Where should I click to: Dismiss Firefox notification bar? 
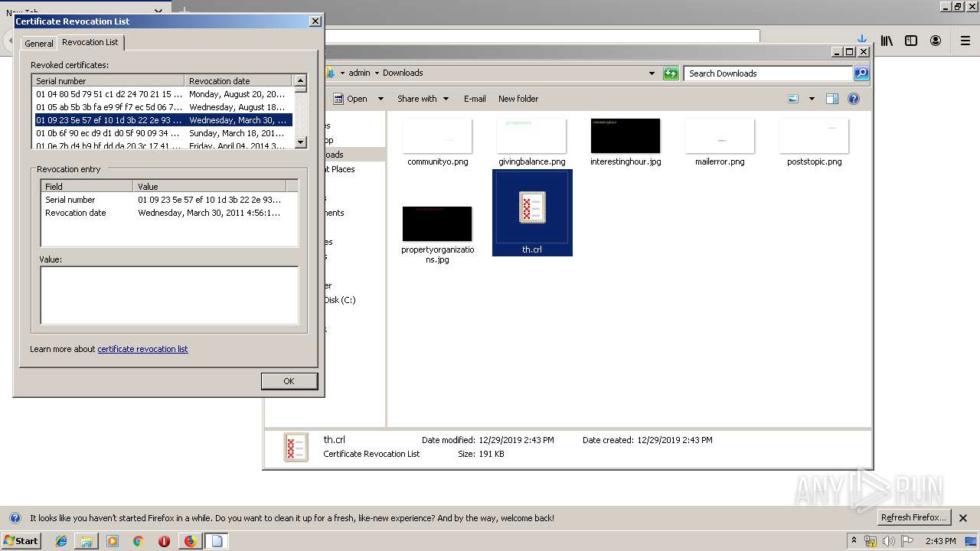click(x=963, y=518)
